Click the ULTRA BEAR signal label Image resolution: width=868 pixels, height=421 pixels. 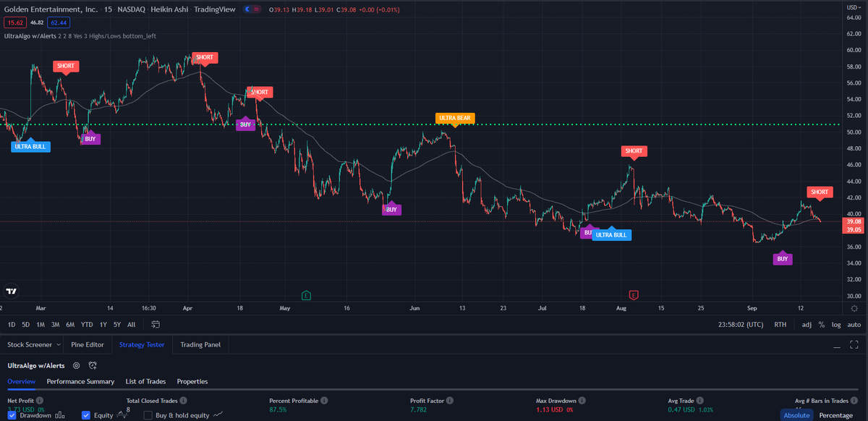click(454, 118)
